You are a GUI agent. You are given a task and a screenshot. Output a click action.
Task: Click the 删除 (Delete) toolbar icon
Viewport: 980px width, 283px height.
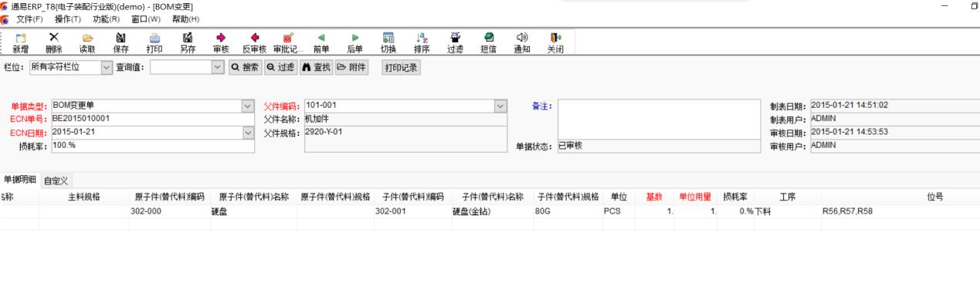tap(53, 42)
